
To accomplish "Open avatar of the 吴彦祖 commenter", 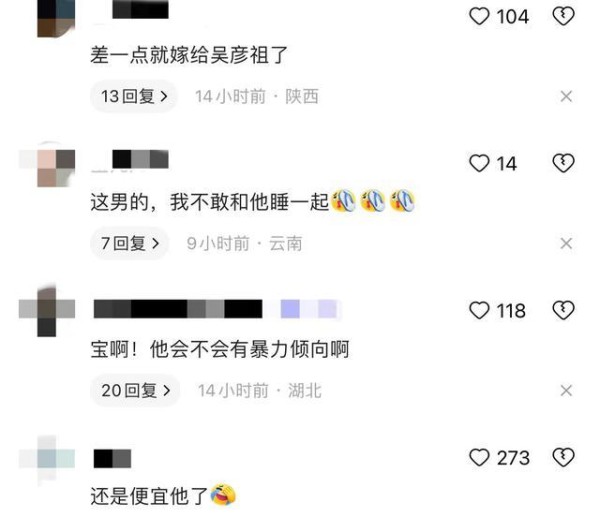I will (56, 18).
